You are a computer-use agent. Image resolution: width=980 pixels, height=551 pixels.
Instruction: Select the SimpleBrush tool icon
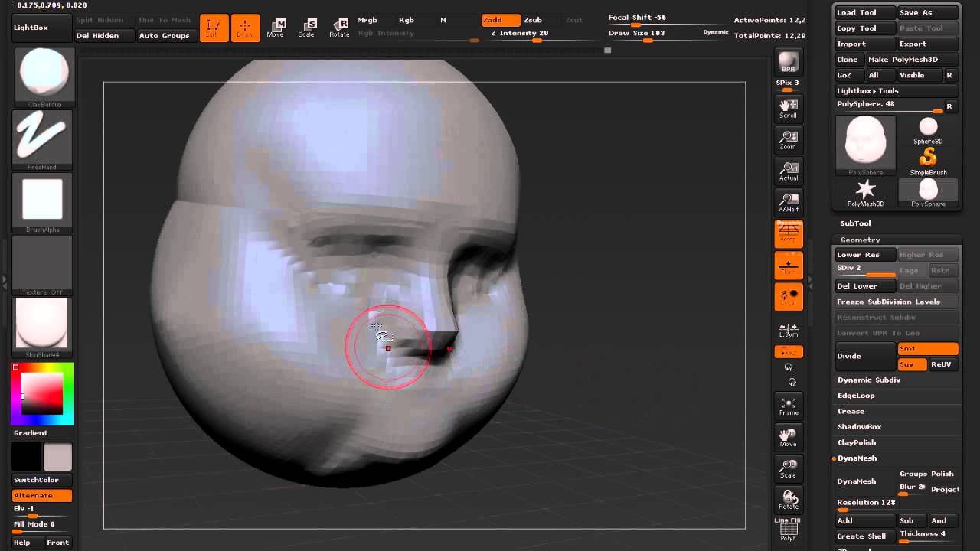point(928,161)
